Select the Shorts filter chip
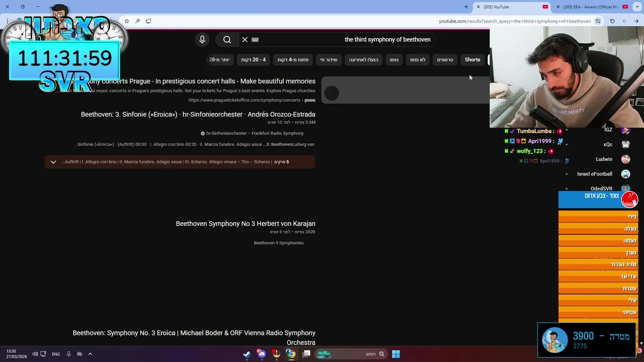Image resolution: width=644 pixels, height=362 pixels. click(472, 60)
